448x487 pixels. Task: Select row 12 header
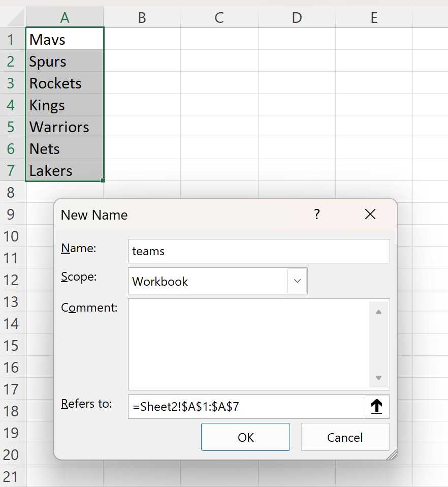[13, 280]
